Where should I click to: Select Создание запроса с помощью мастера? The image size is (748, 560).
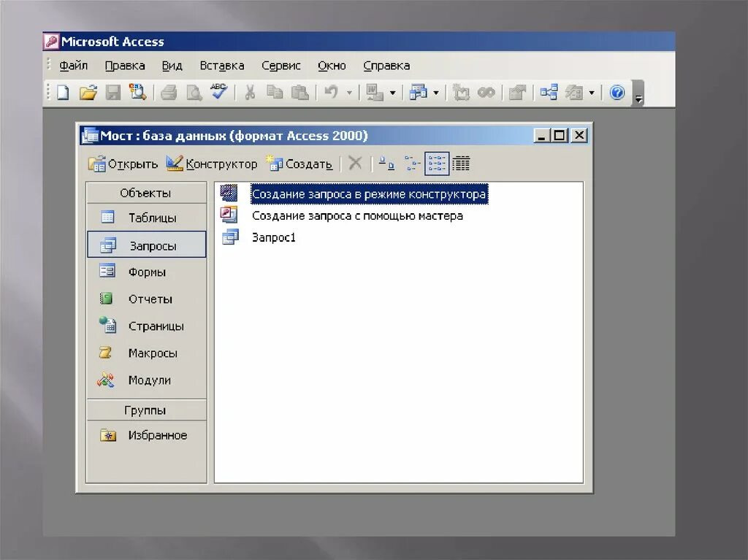pyautogui.click(x=342, y=215)
